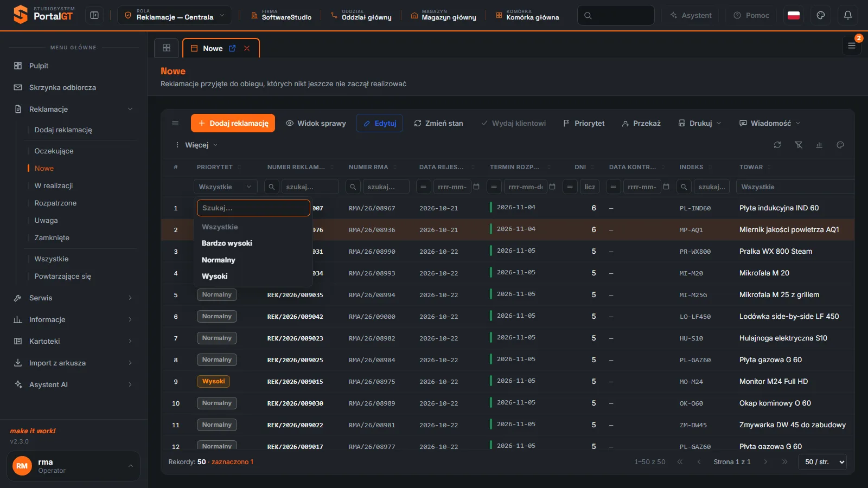The height and width of the screenshot is (488, 868).
Task: Open tab grid overview icon
Action: (x=167, y=48)
